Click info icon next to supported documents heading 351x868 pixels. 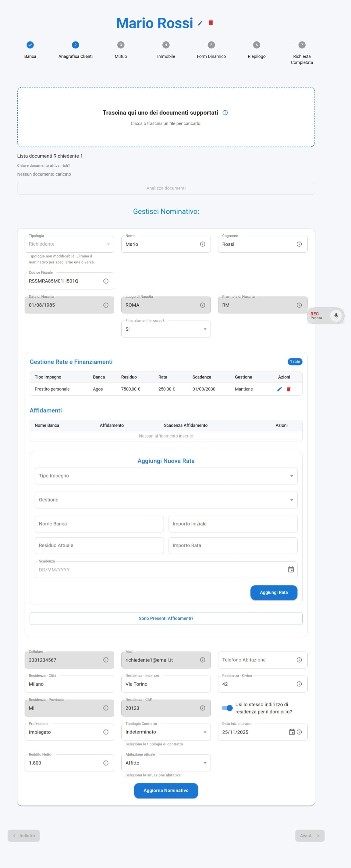(x=225, y=113)
